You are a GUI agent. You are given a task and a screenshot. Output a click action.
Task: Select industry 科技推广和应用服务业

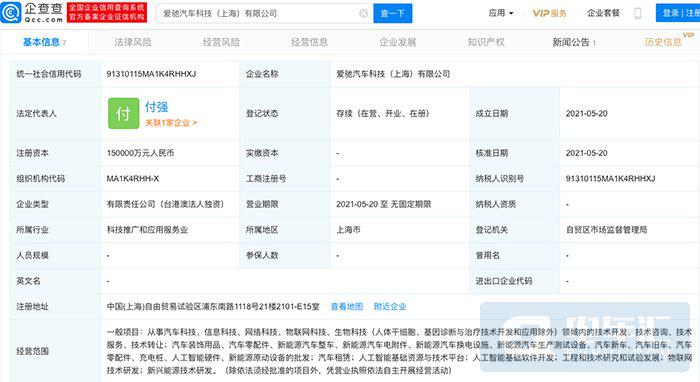point(147,230)
